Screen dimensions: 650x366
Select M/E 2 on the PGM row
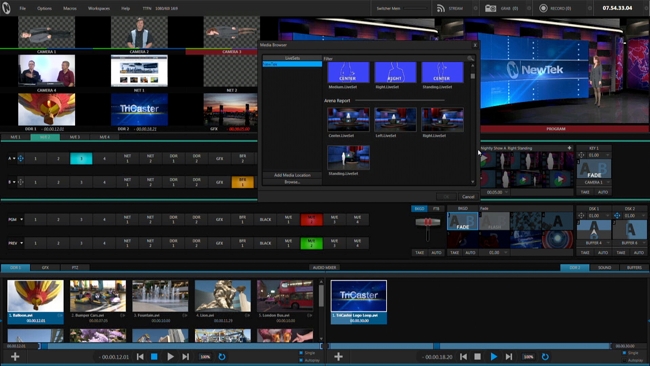[x=311, y=219]
